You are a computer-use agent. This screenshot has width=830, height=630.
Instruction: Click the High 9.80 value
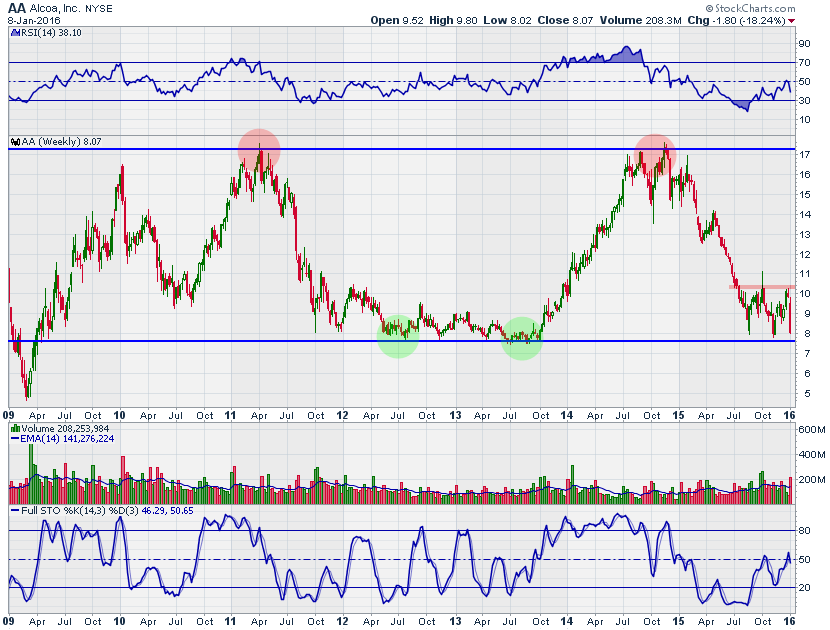(453, 21)
